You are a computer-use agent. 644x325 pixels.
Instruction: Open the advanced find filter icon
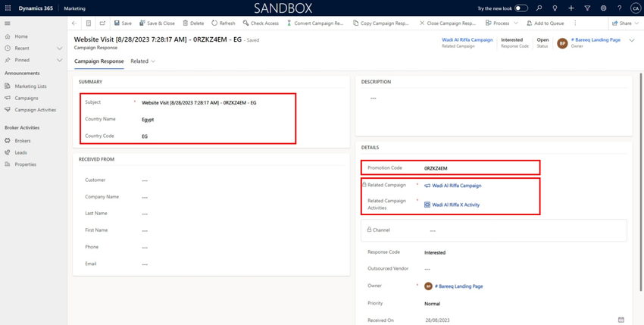click(x=587, y=8)
